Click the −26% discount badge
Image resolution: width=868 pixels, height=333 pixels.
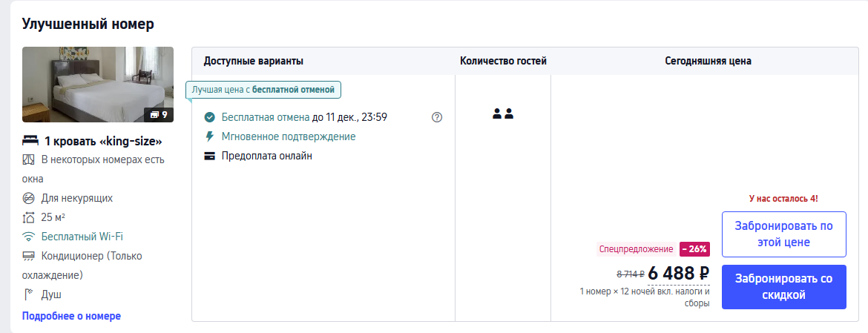click(x=694, y=249)
